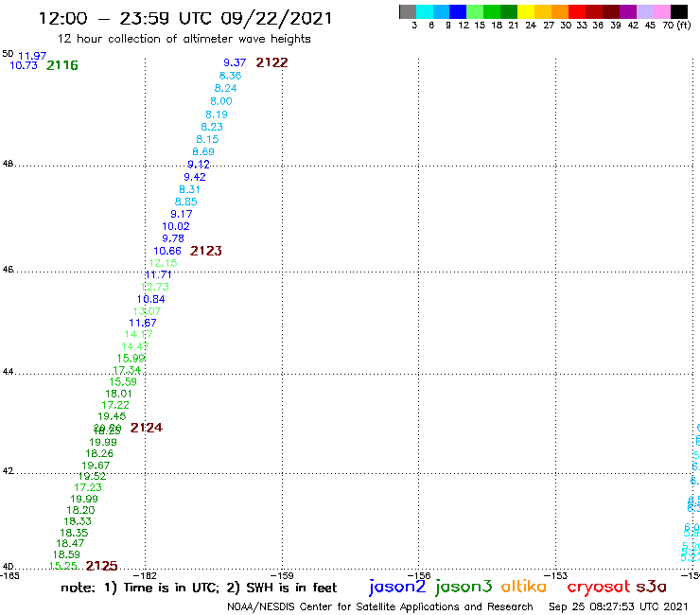This screenshot has width=700, height=615.
Task: Select the 'jason3' satellite legend label
Action: coord(464,587)
